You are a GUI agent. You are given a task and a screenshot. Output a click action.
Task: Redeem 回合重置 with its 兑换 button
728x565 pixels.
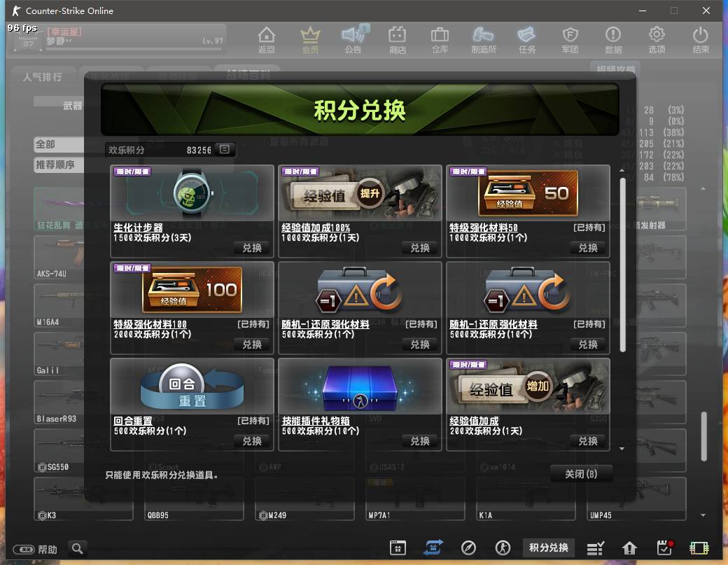(252, 441)
